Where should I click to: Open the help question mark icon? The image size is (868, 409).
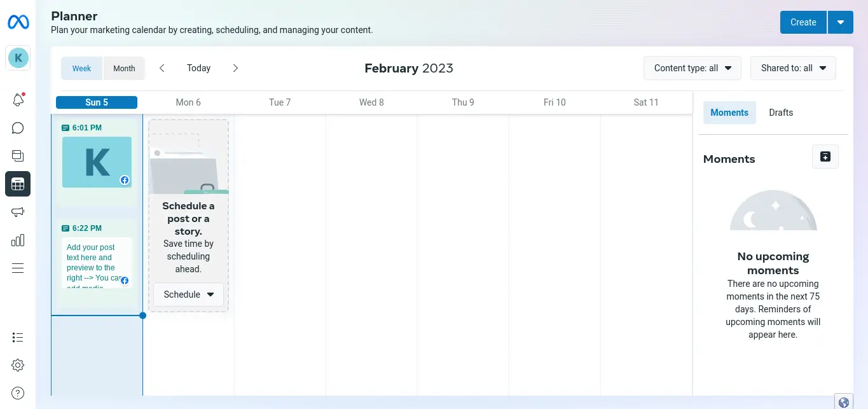18,393
